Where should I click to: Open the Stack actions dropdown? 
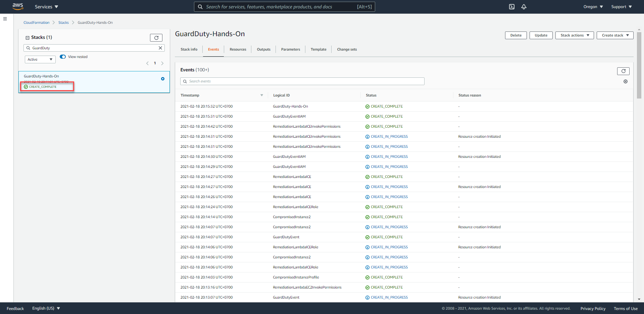[575, 35]
